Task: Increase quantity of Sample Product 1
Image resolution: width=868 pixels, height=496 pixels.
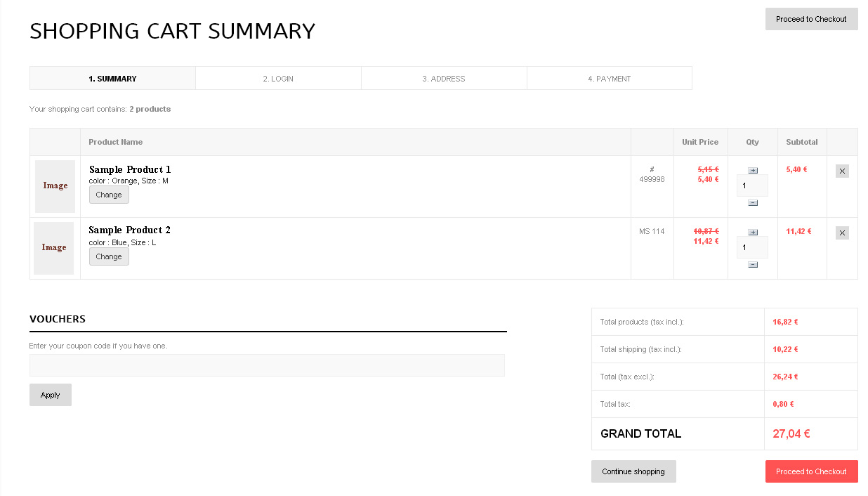Action: pos(753,170)
